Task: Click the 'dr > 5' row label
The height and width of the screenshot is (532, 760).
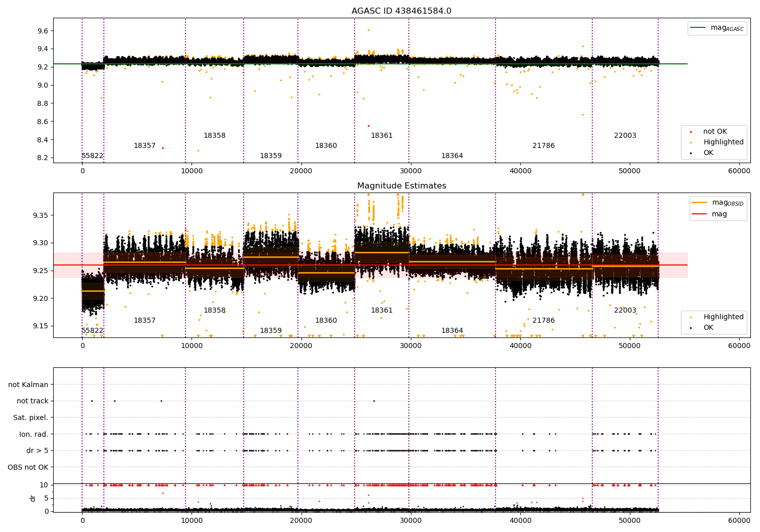Action: tap(37, 451)
